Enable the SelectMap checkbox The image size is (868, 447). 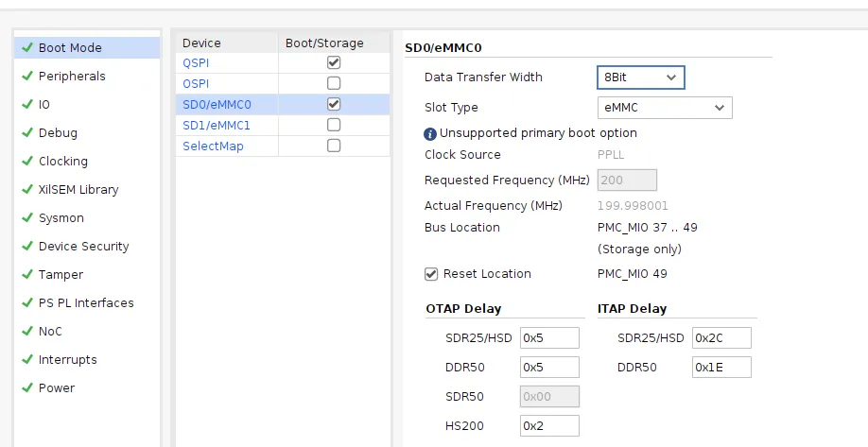[334, 146]
